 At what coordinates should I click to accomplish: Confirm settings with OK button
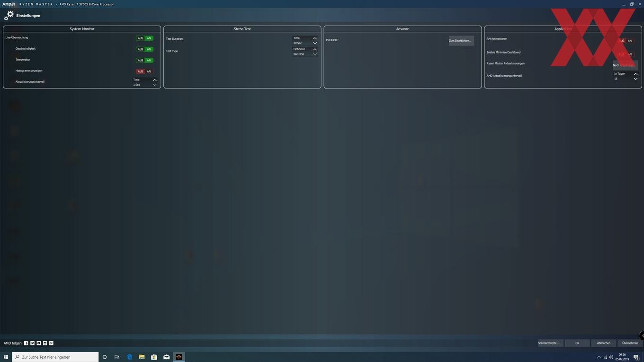point(577,343)
